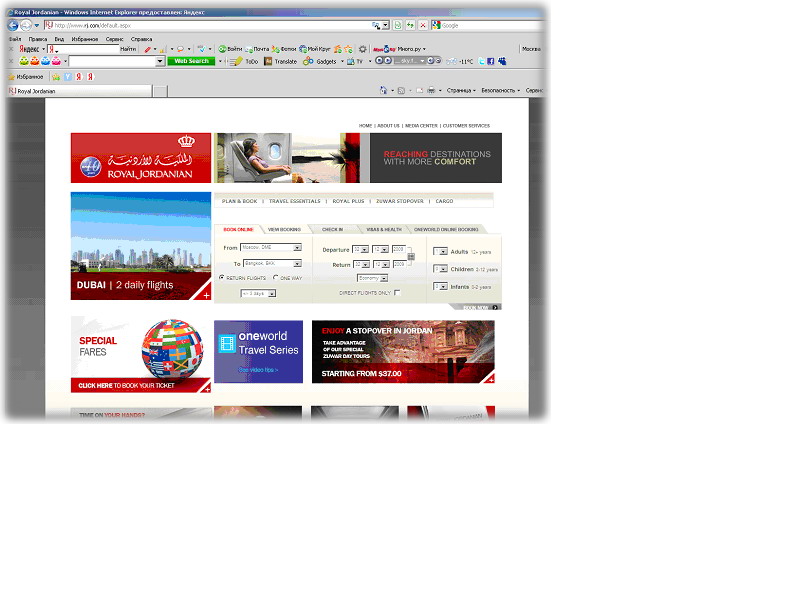Click the CARGO navigation link
Image resolution: width=800 pixels, height=600 pixels.
[444, 201]
